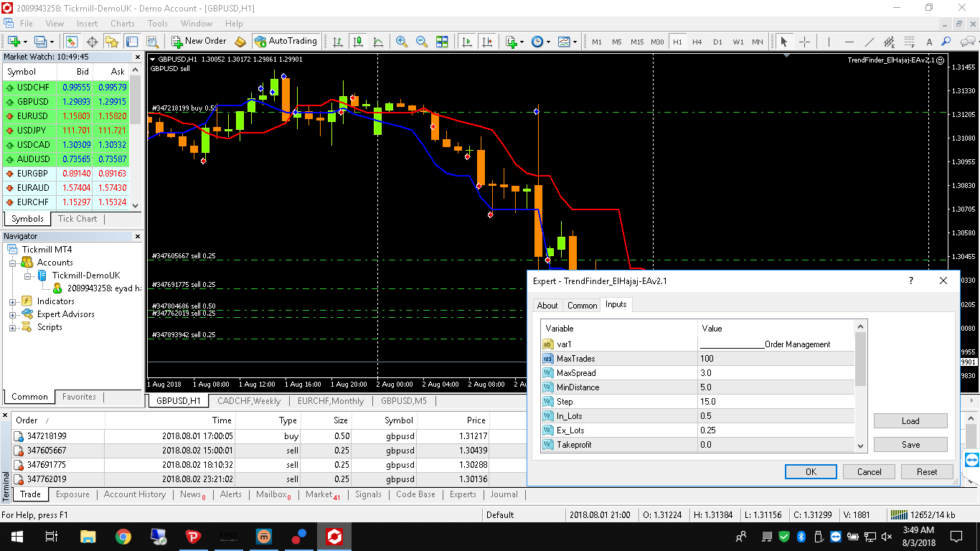Select the cursor arrow tool

tap(784, 42)
